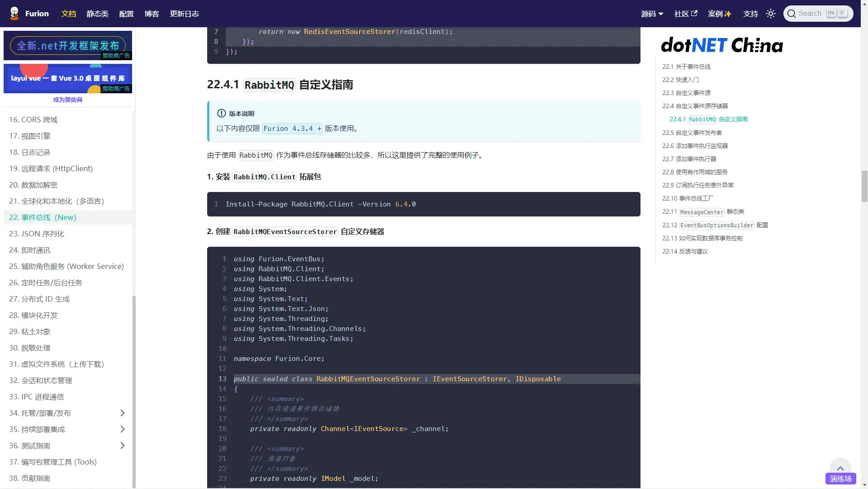The height and width of the screenshot is (489, 868).
Task: Click the dotNET China logo
Action: (722, 45)
